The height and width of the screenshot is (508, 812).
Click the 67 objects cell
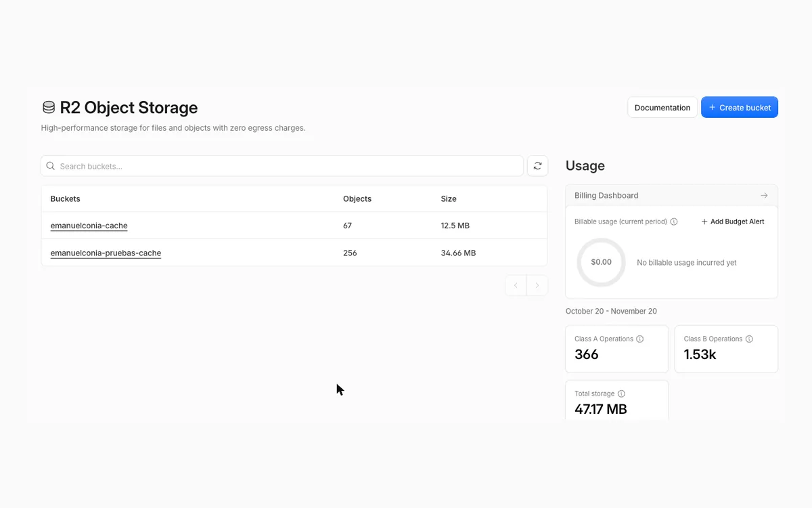pyautogui.click(x=348, y=226)
